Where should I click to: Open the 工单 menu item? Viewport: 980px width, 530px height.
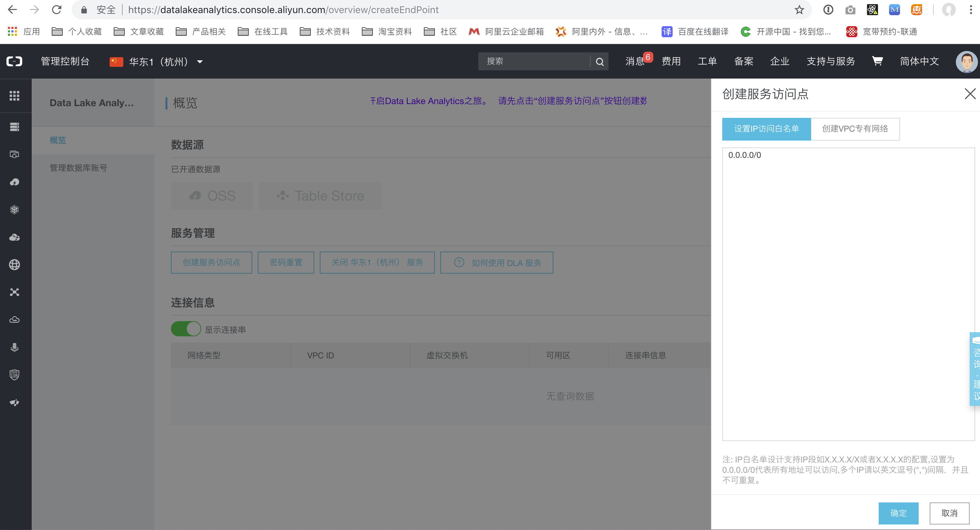pyautogui.click(x=707, y=61)
